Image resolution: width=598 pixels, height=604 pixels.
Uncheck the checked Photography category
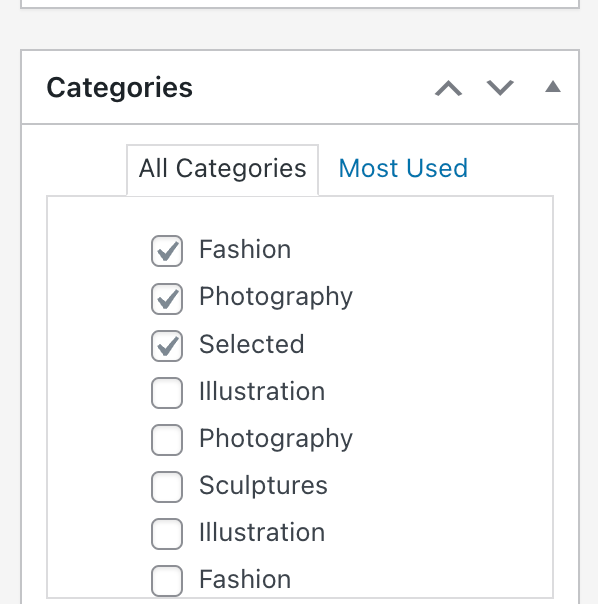tap(167, 299)
